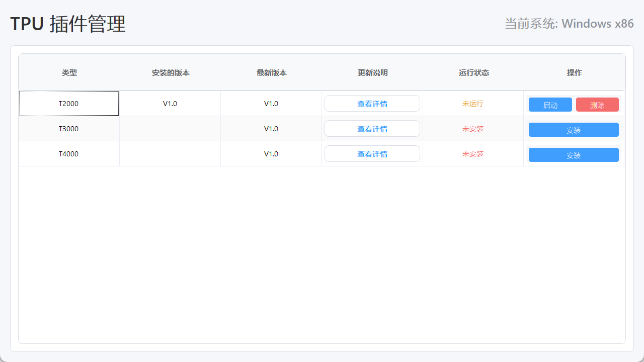The image size is (644, 362).
Task: Select the 更新说明 column header
Action: (x=372, y=73)
